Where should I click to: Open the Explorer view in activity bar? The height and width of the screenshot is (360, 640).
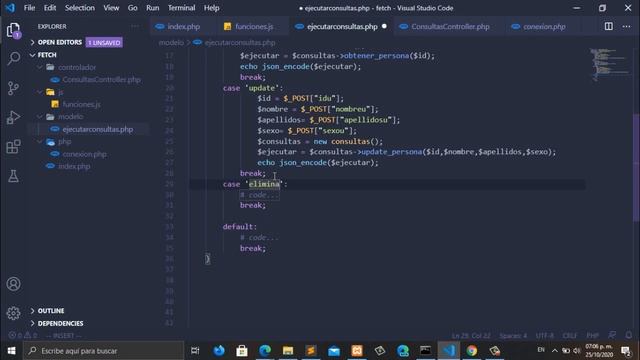pos(13,30)
